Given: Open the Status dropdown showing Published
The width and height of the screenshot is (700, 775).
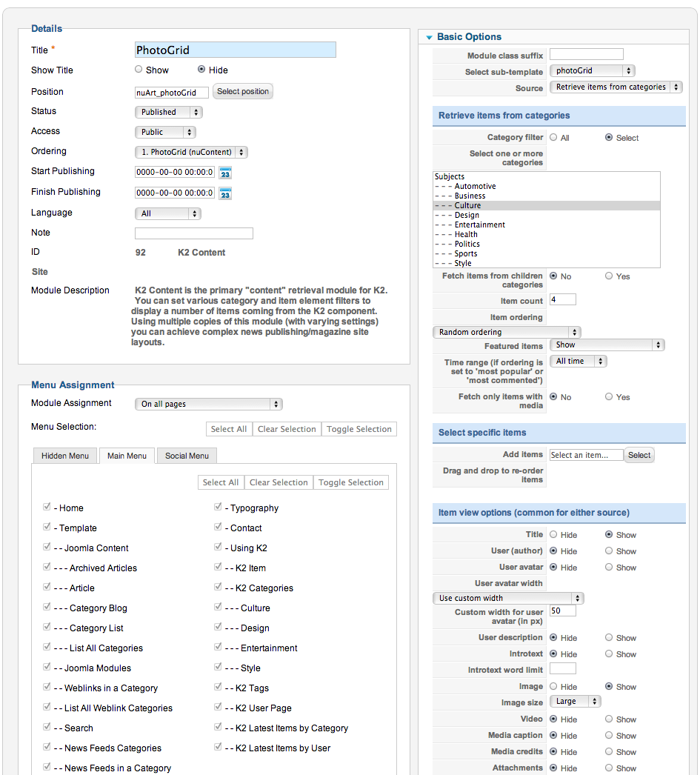Looking at the screenshot, I should (x=168, y=112).
